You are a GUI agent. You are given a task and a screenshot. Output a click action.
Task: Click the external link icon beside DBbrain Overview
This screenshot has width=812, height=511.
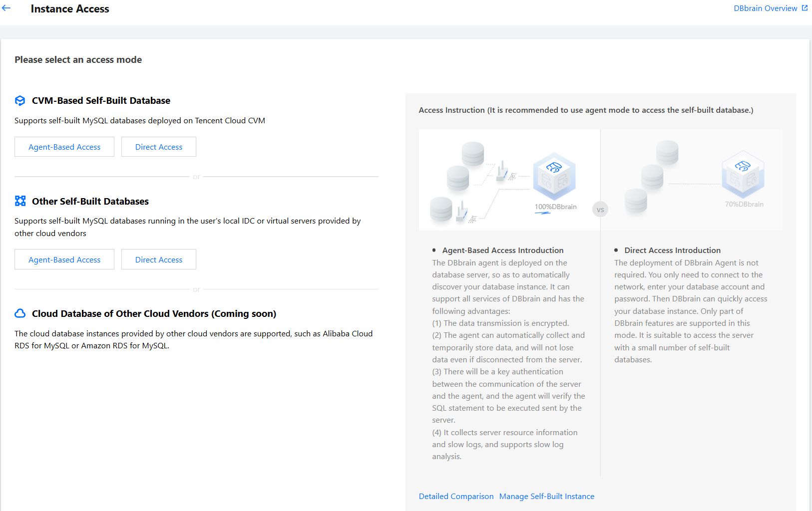pyautogui.click(x=805, y=8)
